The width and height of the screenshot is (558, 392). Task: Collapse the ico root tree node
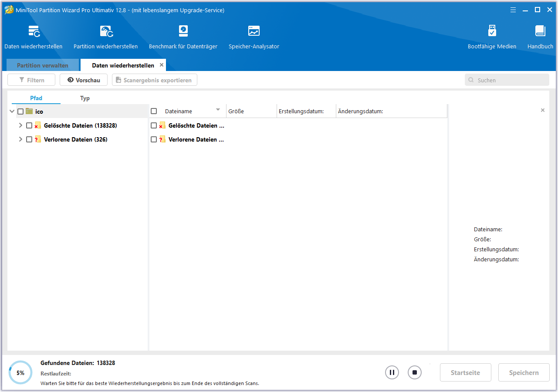click(12, 112)
